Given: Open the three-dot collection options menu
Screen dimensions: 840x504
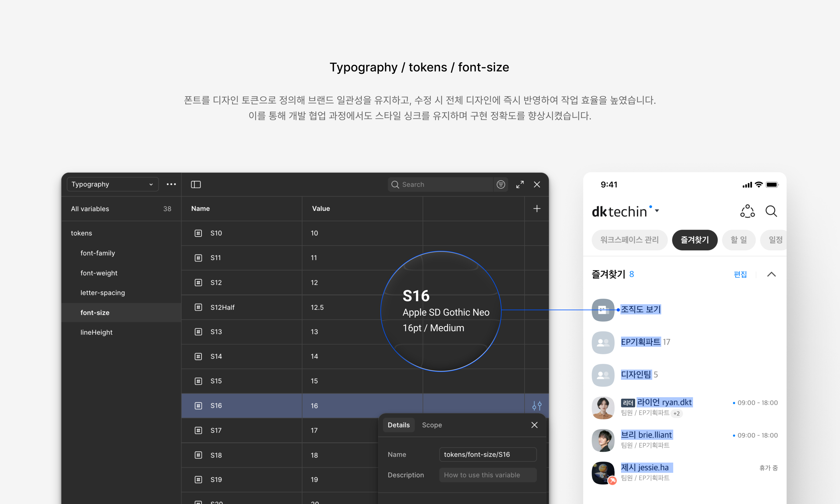Looking at the screenshot, I should click(171, 184).
